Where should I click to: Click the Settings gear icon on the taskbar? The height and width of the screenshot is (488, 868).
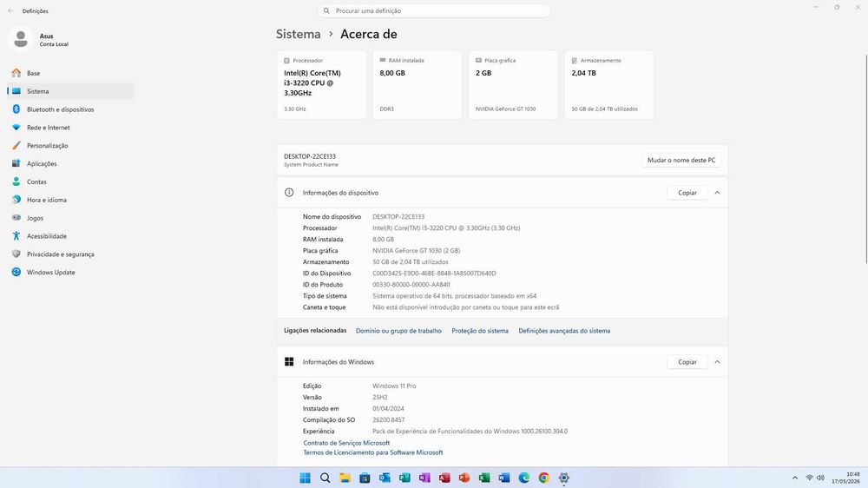[564, 478]
